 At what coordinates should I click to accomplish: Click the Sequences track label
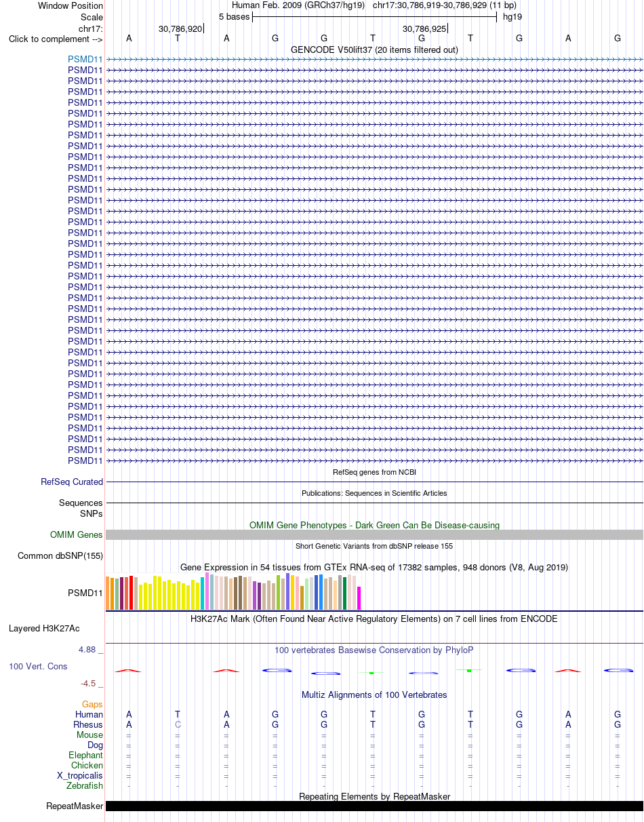[x=81, y=503]
